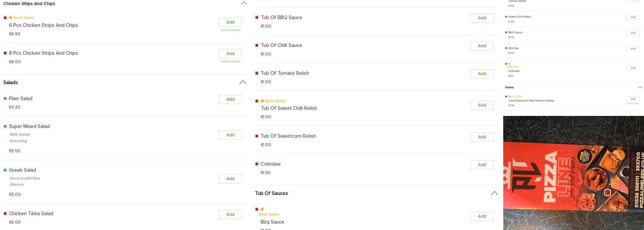This screenshot has width=644, height=230.
Task: Add Super Mixed Salad to order
Action: click(230, 135)
